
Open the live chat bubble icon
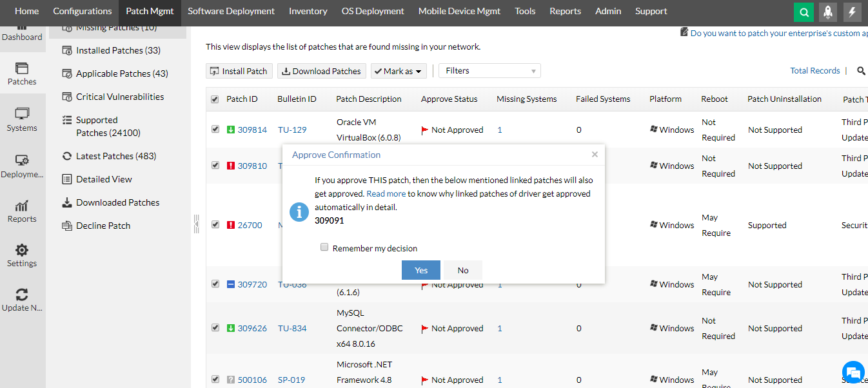(x=853, y=372)
